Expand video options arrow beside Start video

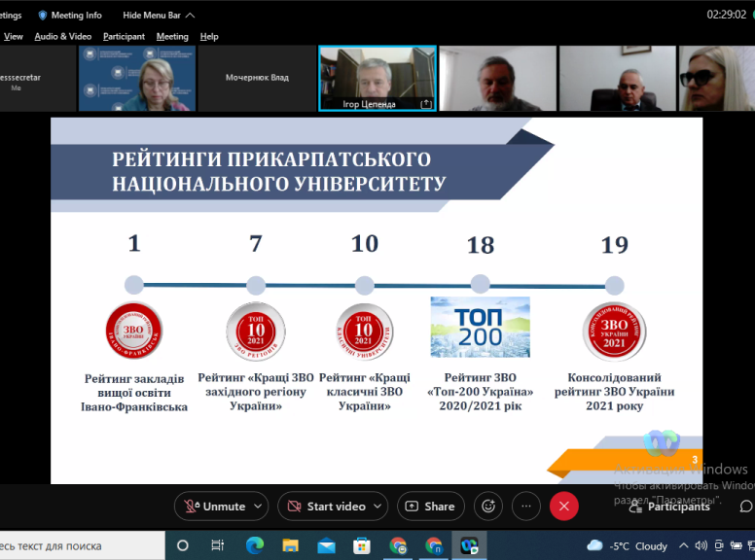point(376,507)
